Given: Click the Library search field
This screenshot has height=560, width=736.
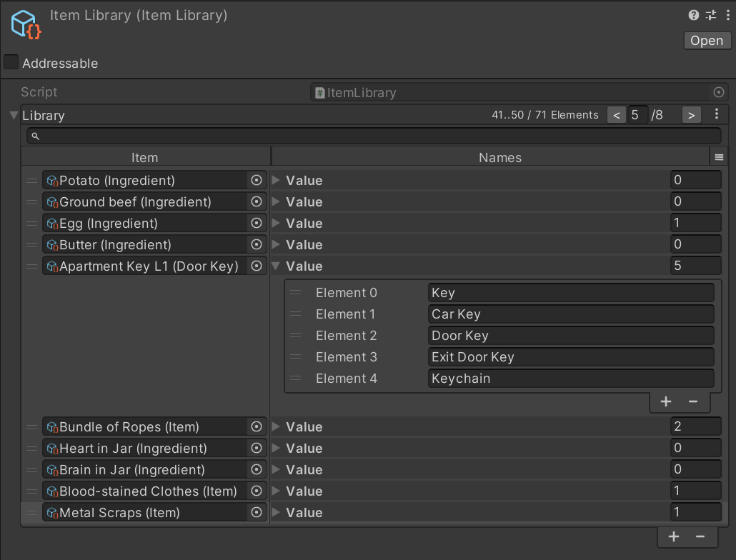Looking at the screenshot, I should (x=374, y=136).
